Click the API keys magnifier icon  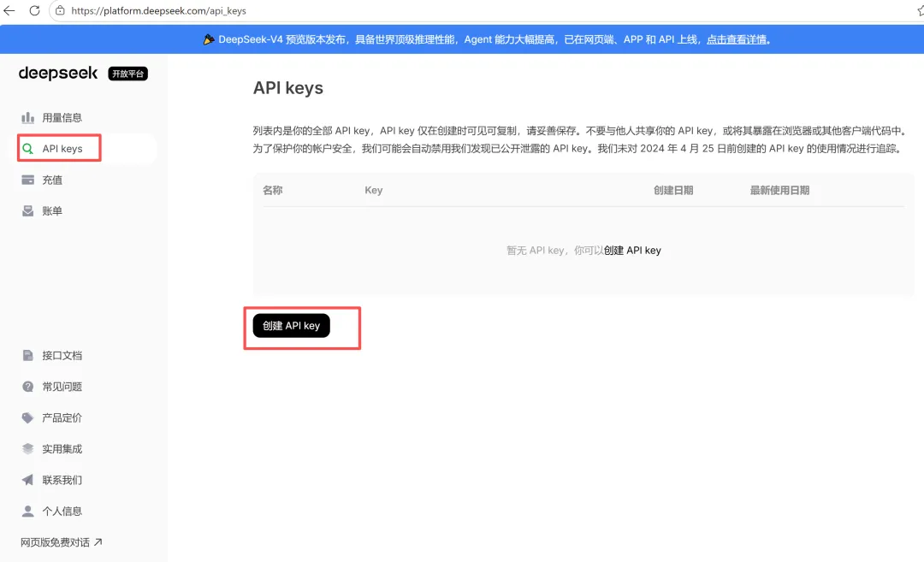coord(27,149)
